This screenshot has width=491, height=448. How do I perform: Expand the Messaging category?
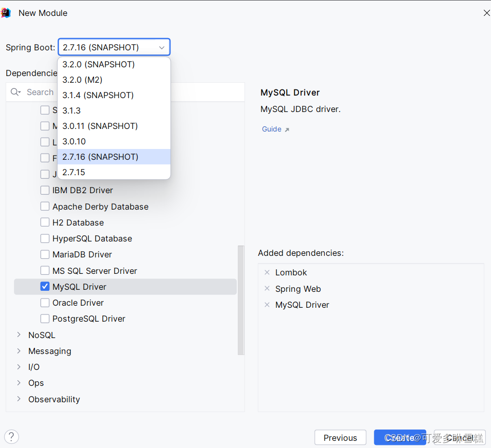tap(18, 351)
